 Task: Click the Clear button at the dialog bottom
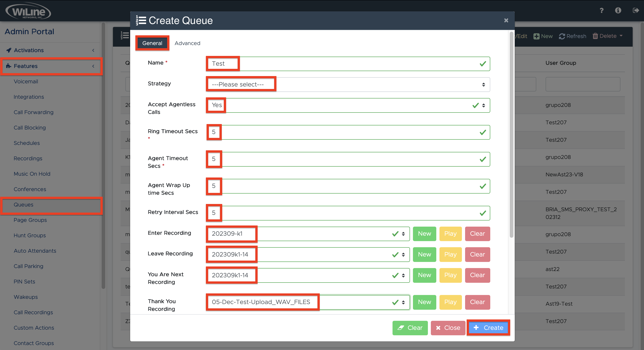coord(410,328)
